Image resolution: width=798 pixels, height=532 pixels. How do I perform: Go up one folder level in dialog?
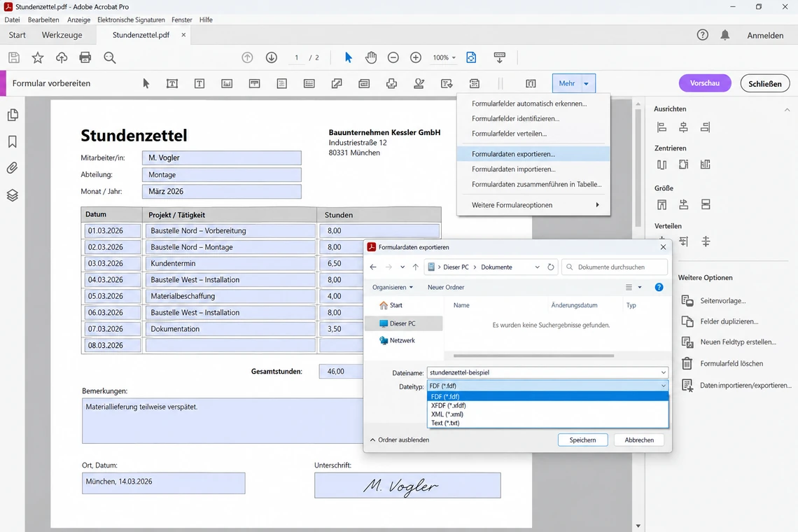(415, 267)
